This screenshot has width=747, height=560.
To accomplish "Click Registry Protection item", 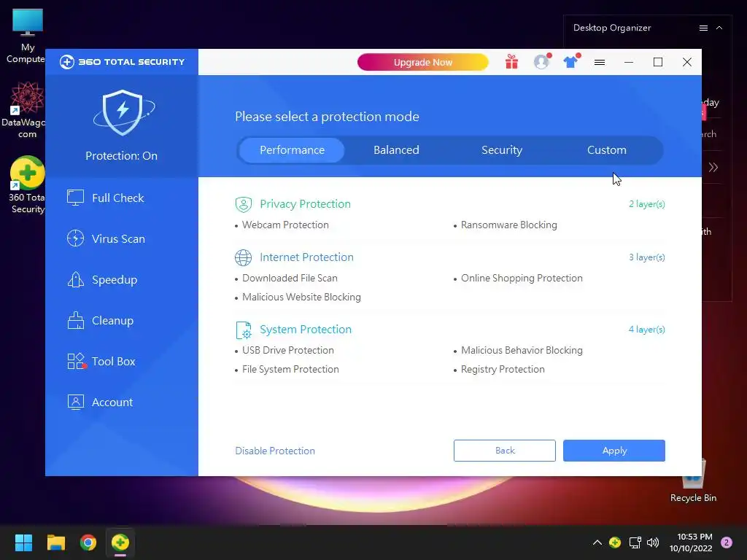I will coord(503,370).
